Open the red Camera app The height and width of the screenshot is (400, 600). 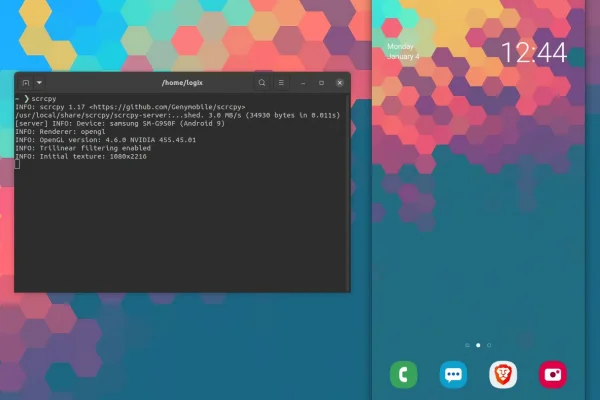(x=553, y=374)
